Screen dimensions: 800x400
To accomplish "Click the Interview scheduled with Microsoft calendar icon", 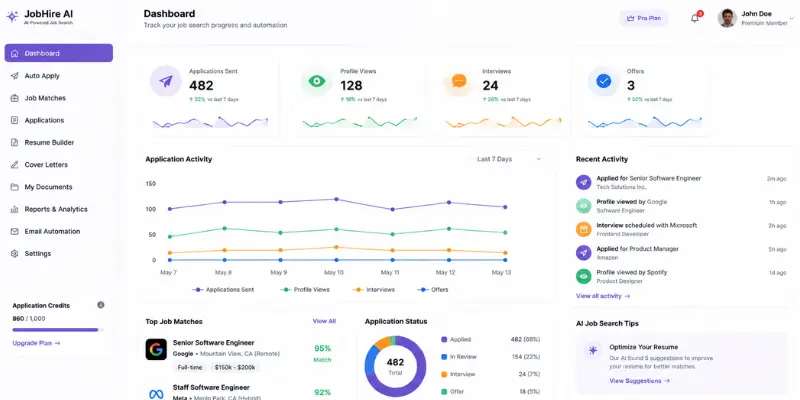I will point(584,229).
